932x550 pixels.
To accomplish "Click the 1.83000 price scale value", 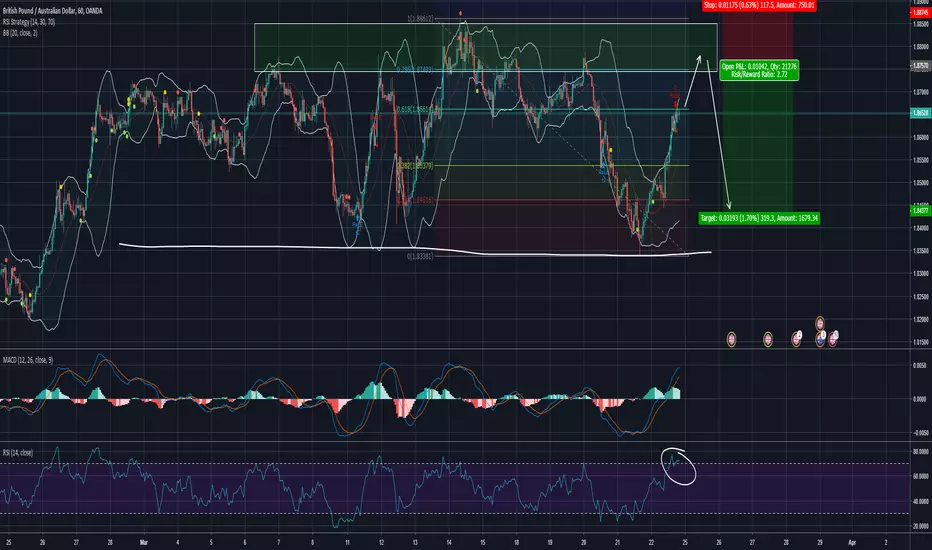I will 920,274.
